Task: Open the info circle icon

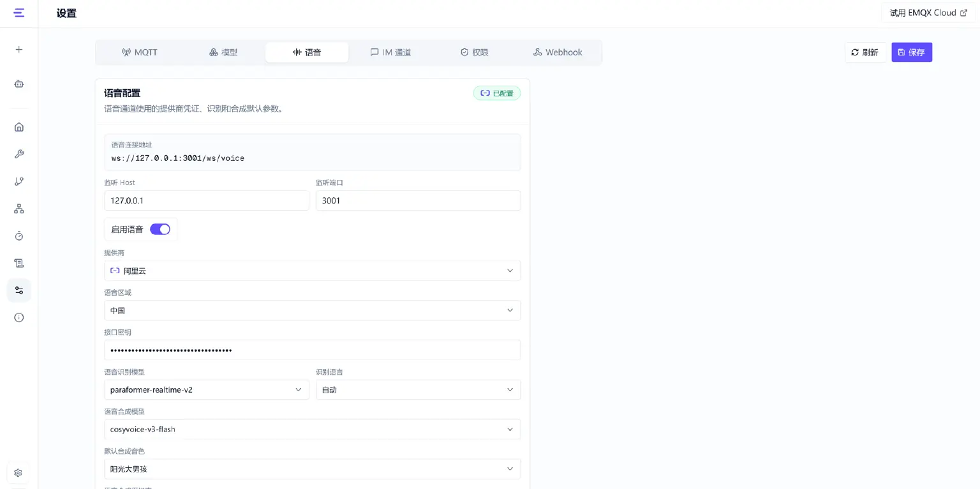Action: pyautogui.click(x=19, y=317)
